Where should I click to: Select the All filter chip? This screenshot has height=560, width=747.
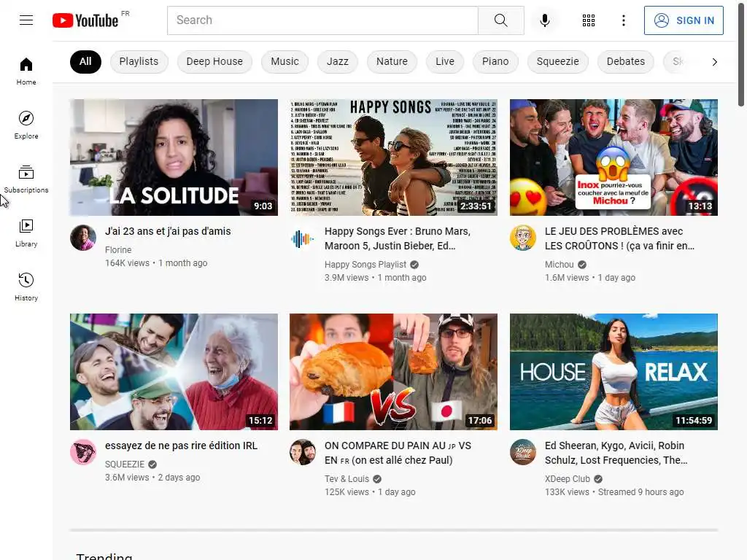(x=85, y=61)
